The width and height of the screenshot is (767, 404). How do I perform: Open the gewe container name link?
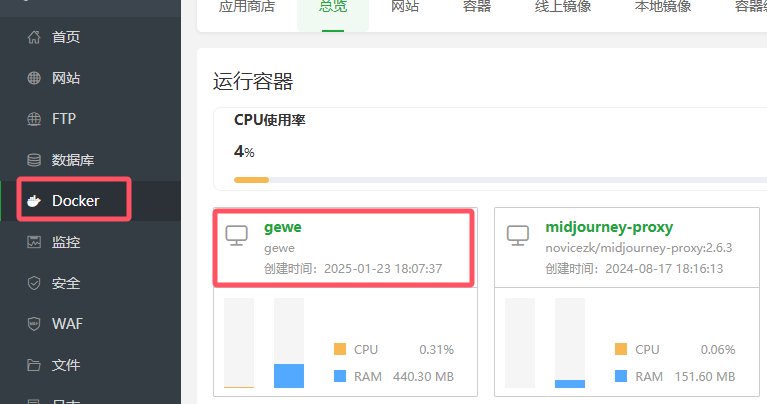pyautogui.click(x=283, y=227)
